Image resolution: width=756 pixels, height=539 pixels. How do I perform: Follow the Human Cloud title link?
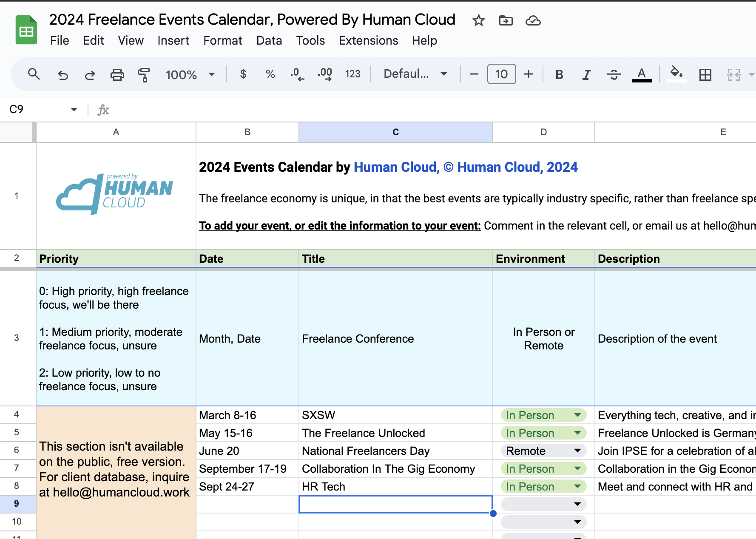tap(466, 167)
